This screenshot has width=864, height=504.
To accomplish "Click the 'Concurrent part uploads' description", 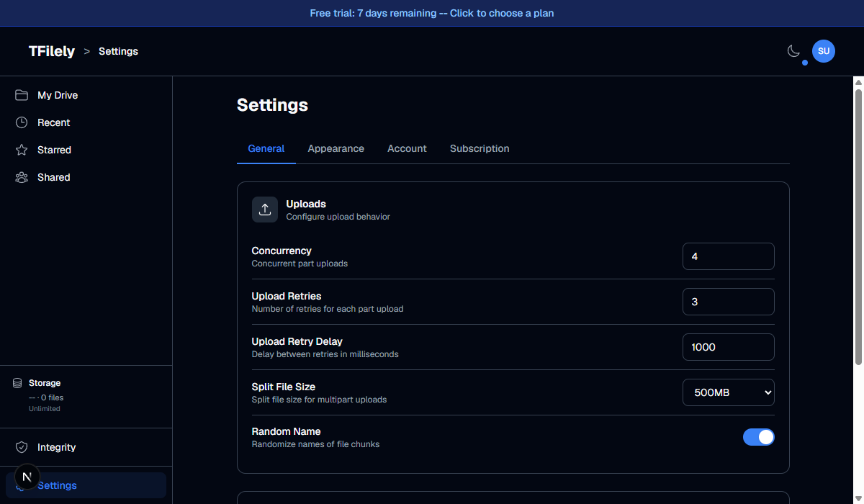I will [x=300, y=264].
